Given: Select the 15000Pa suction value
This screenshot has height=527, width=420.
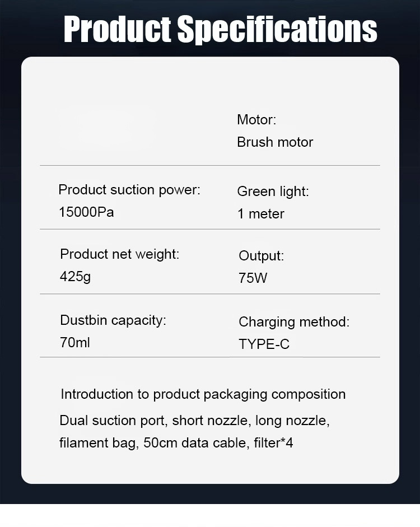Looking at the screenshot, I should [86, 212].
